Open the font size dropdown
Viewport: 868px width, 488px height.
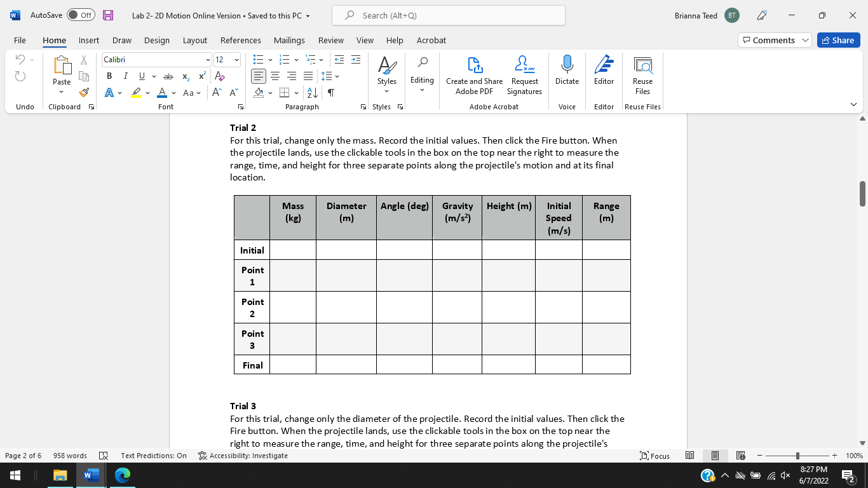coord(236,59)
